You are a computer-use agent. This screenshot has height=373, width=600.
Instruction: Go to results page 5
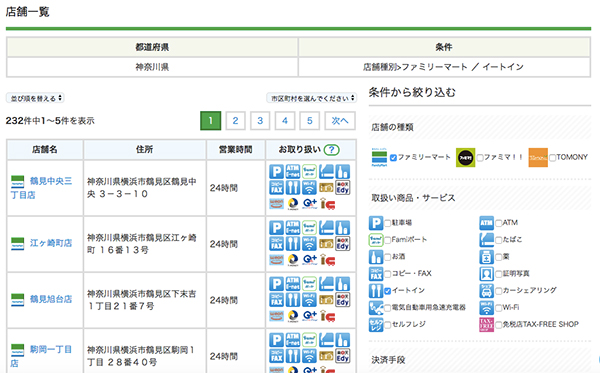[x=310, y=121]
